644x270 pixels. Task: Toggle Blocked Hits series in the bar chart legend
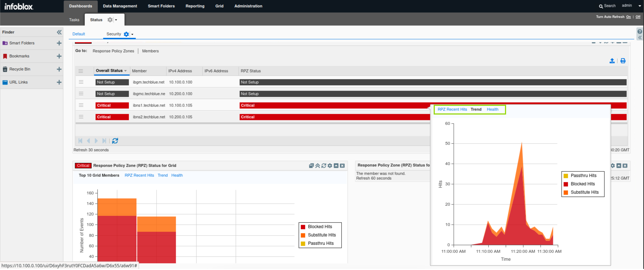coord(320,227)
